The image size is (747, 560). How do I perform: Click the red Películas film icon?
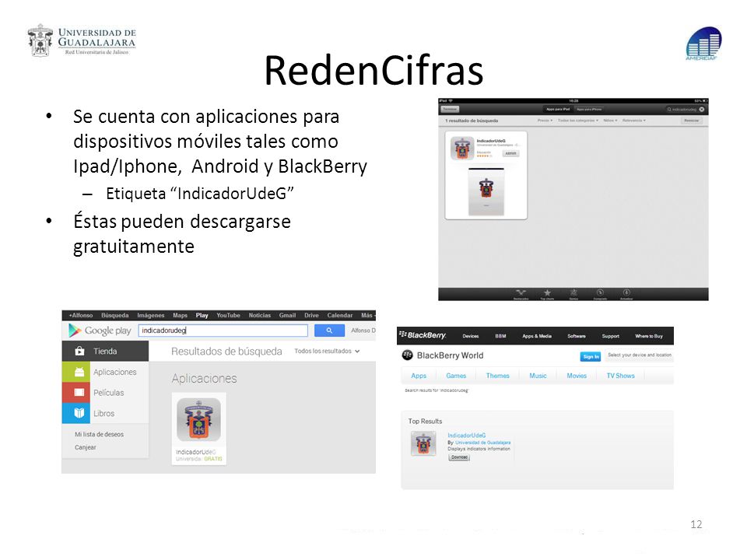point(79,392)
